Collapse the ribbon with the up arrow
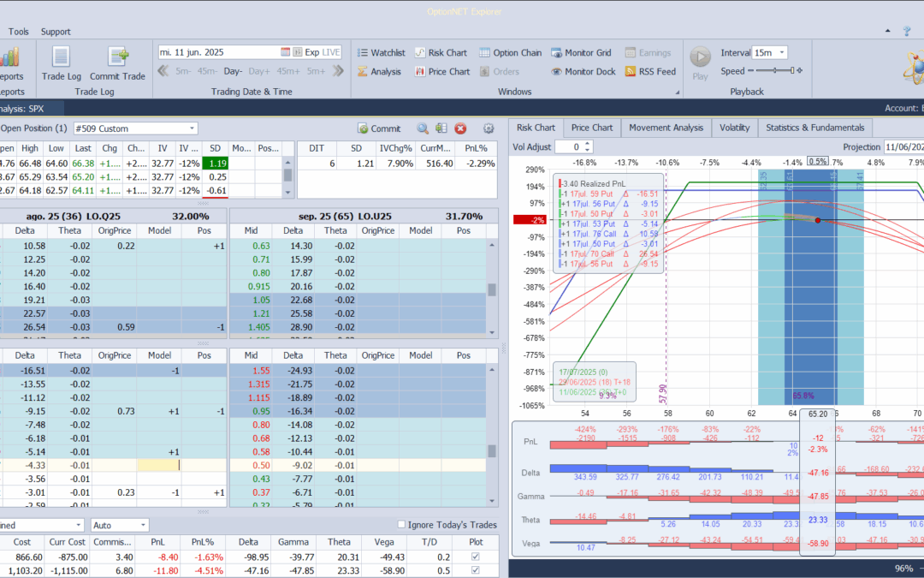This screenshot has width=924, height=578. coord(887,32)
